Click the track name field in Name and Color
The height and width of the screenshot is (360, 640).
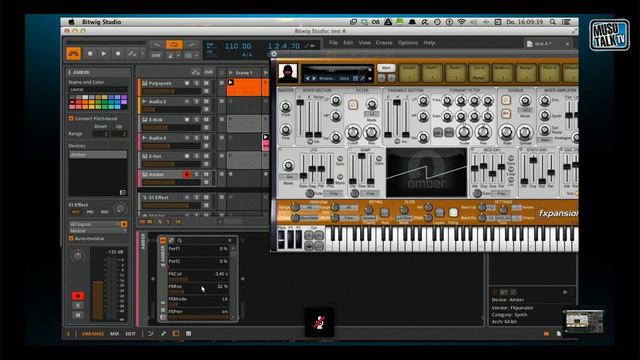pyautogui.click(x=98, y=89)
